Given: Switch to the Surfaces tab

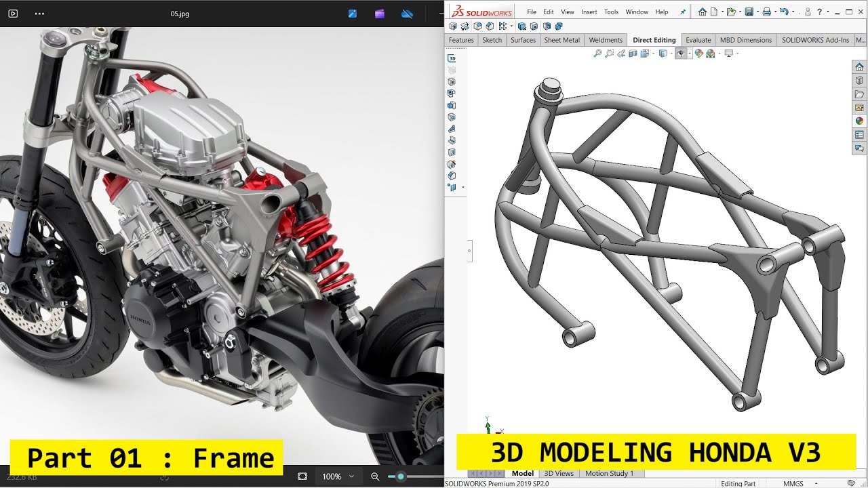Looking at the screenshot, I should 524,40.
